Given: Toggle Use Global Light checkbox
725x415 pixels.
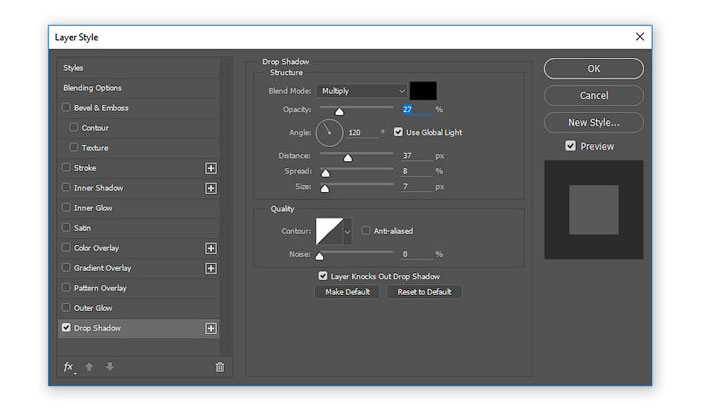Looking at the screenshot, I should tap(398, 132).
